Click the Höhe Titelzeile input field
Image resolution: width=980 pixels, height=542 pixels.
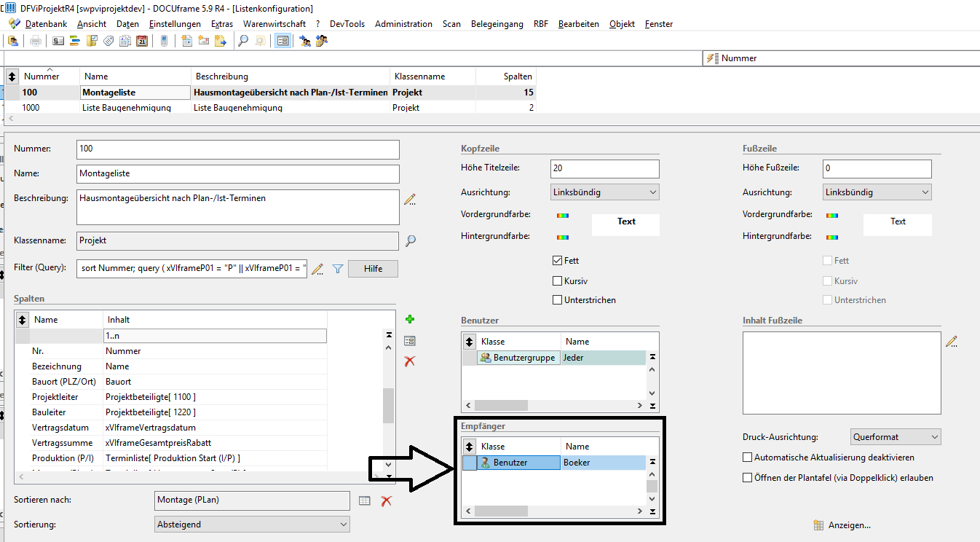coord(605,168)
